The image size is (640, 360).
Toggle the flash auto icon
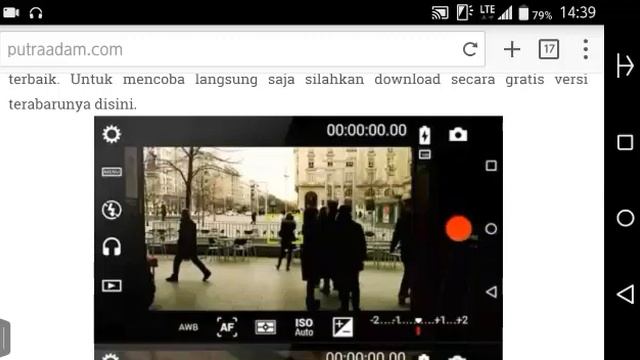(x=111, y=210)
